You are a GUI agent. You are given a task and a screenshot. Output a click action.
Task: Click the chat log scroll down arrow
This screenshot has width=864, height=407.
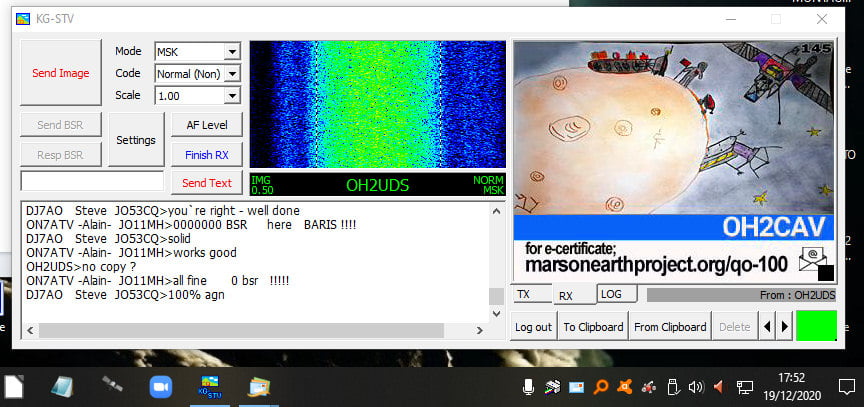496,314
